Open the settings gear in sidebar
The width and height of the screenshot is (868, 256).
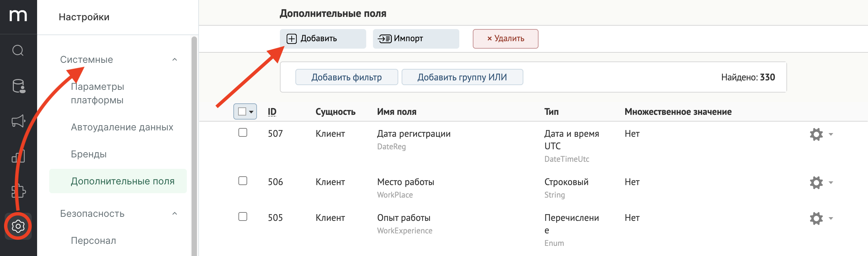(x=18, y=226)
